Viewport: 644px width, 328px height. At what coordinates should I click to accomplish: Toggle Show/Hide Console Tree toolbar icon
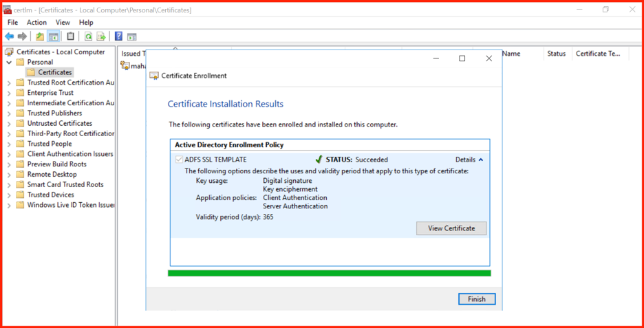coord(53,36)
